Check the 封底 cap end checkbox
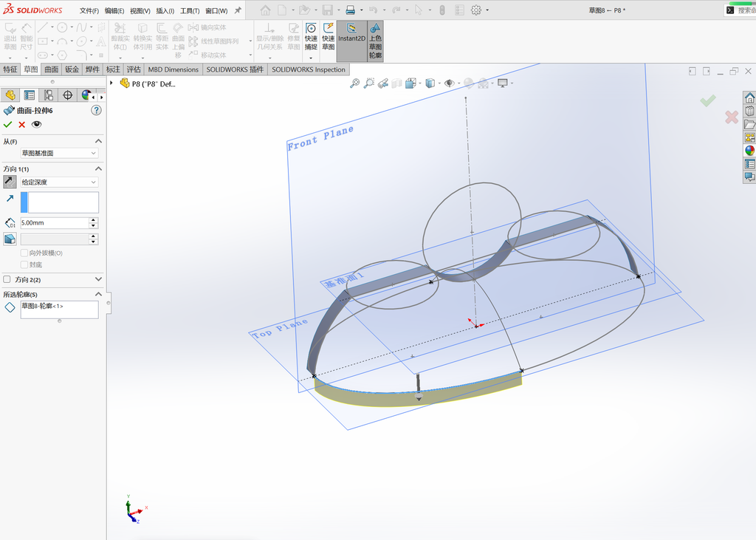The image size is (756, 540). pos(24,264)
